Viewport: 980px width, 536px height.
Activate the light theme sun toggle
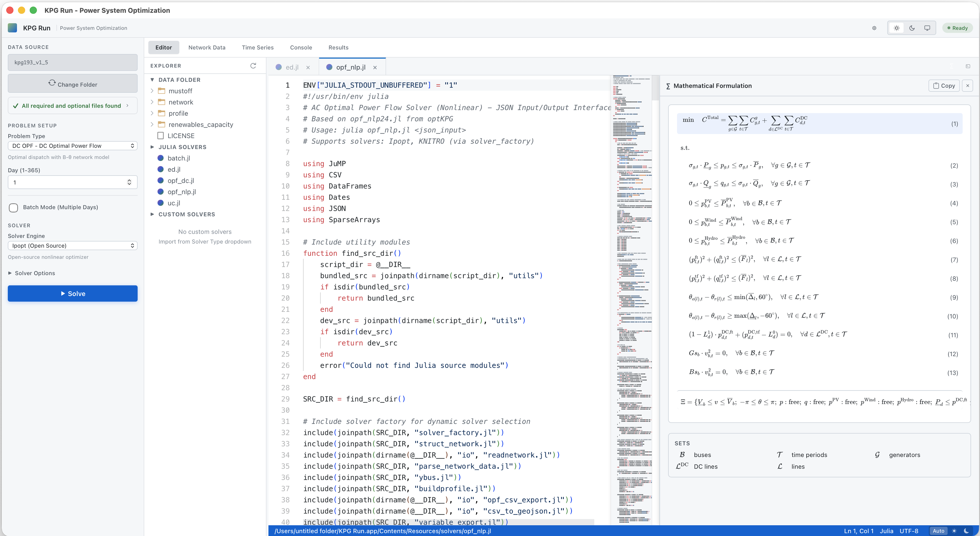(897, 28)
